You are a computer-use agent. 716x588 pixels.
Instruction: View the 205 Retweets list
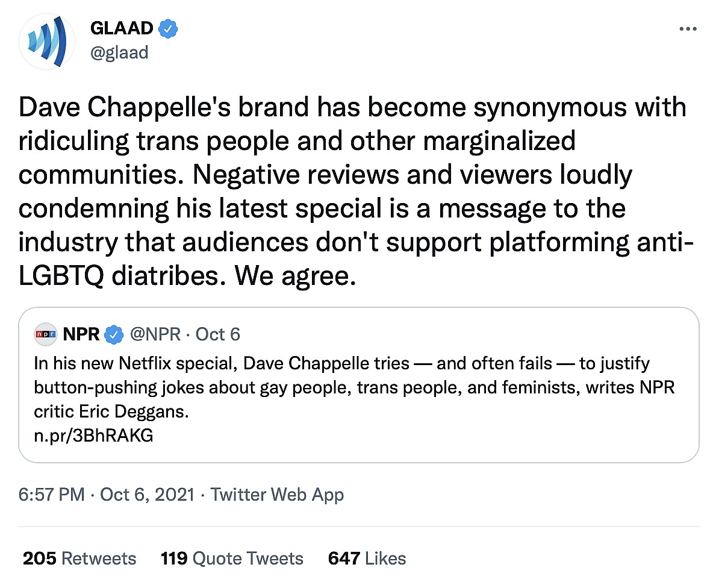pos(79,558)
